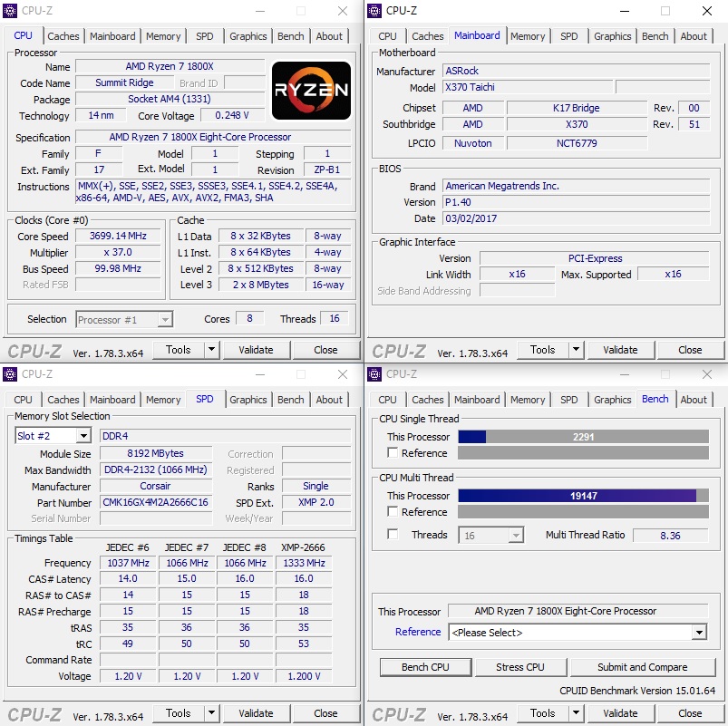Select Bench tab in the CPU window
The height and width of the screenshot is (726, 728).
[291, 36]
